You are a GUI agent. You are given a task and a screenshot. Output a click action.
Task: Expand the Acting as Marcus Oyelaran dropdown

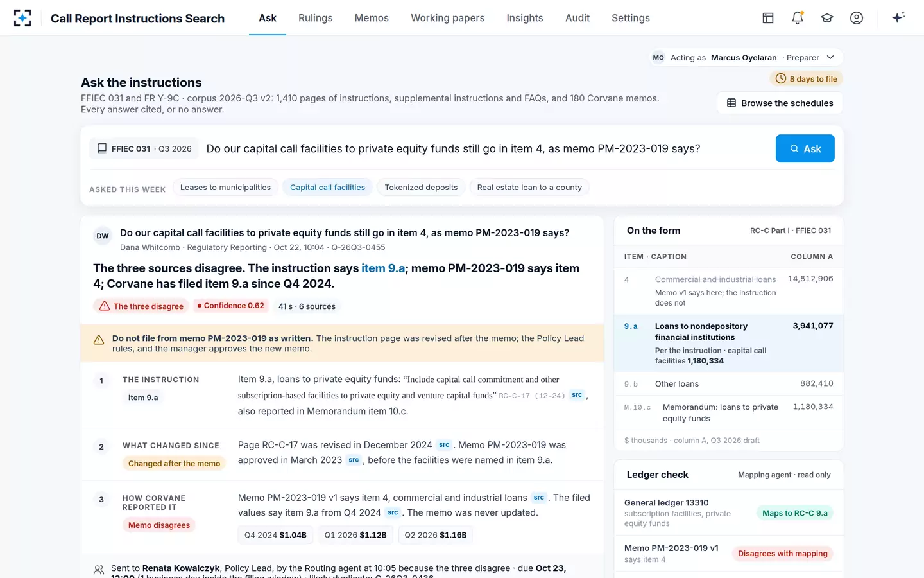coord(744,58)
